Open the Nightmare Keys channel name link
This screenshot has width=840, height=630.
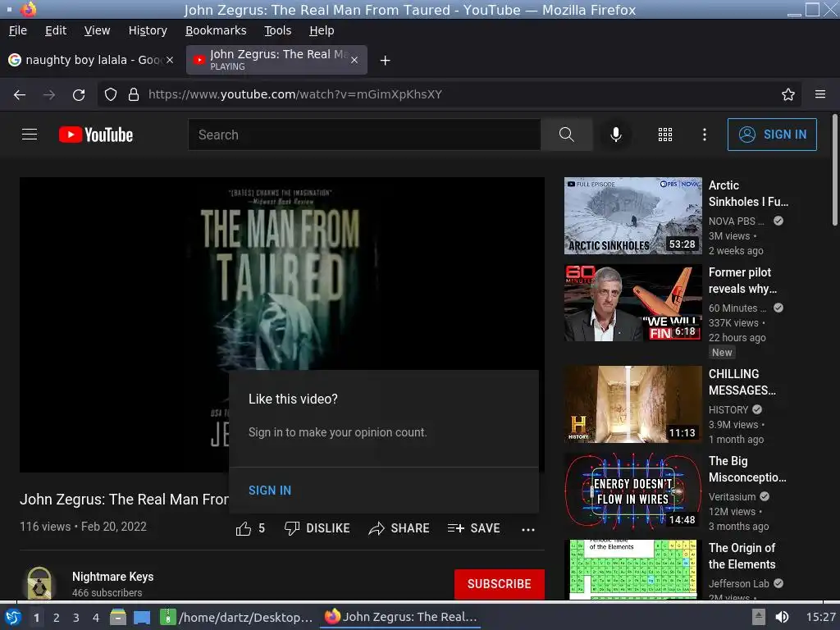pos(112,577)
